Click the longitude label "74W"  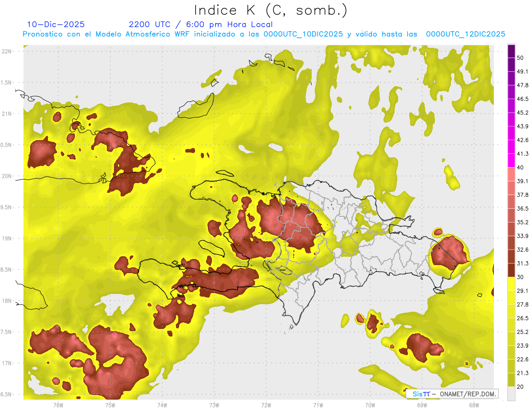tap(162, 405)
